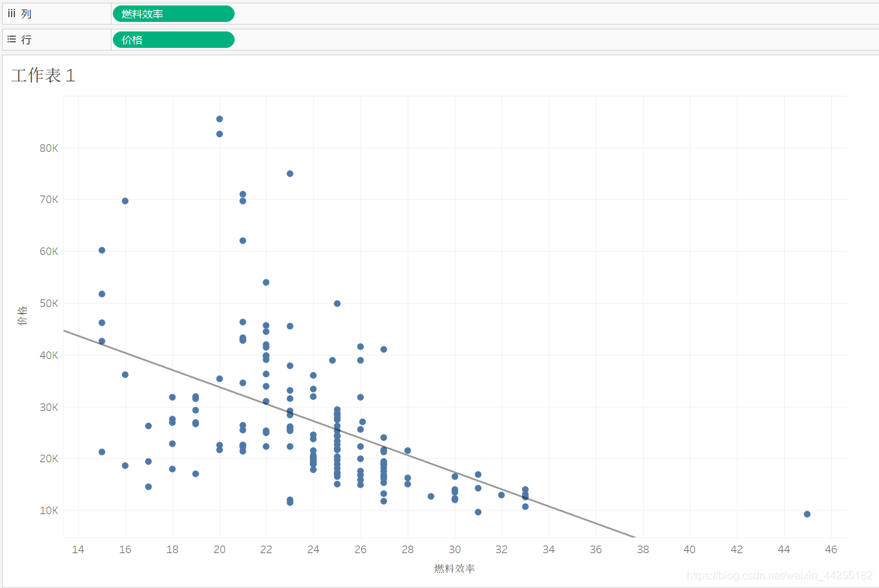Screen dimensions: 879x588
Task: Click the rows shelf icon beside 行
Action: pos(12,40)
